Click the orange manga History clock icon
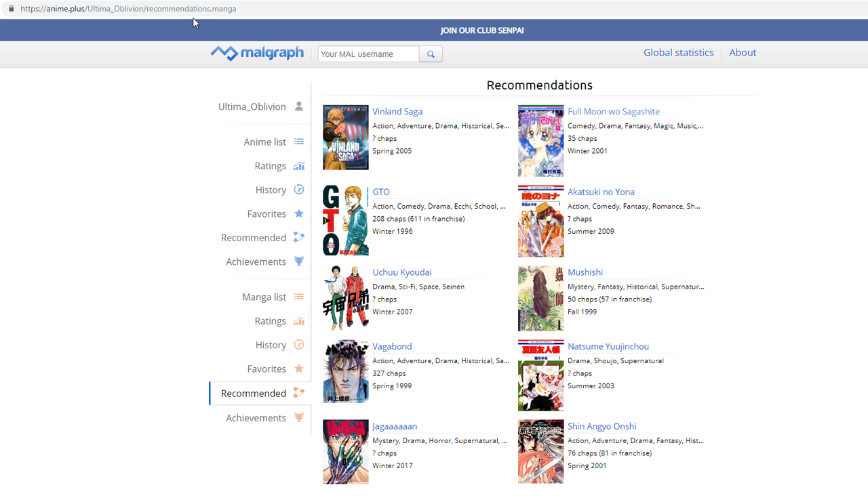The height and width of the screenshot is (500, 868). pyautogui.click(x=299, y=345)
